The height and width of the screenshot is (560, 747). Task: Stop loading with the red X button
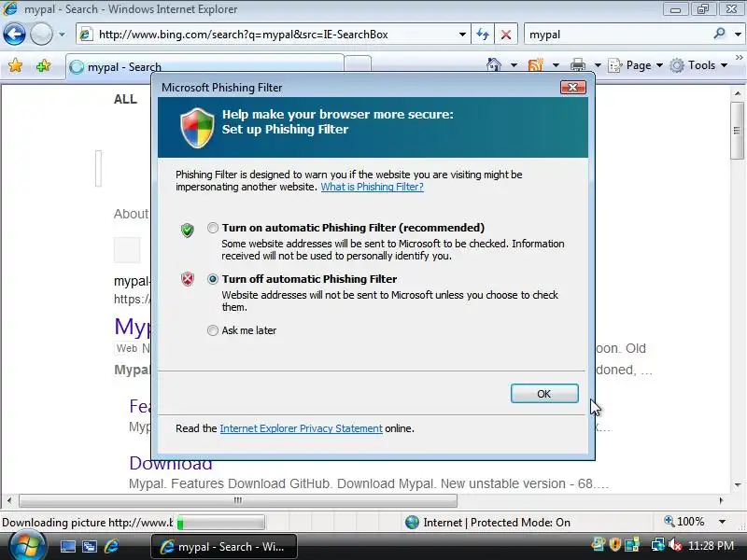pos(506,35)
